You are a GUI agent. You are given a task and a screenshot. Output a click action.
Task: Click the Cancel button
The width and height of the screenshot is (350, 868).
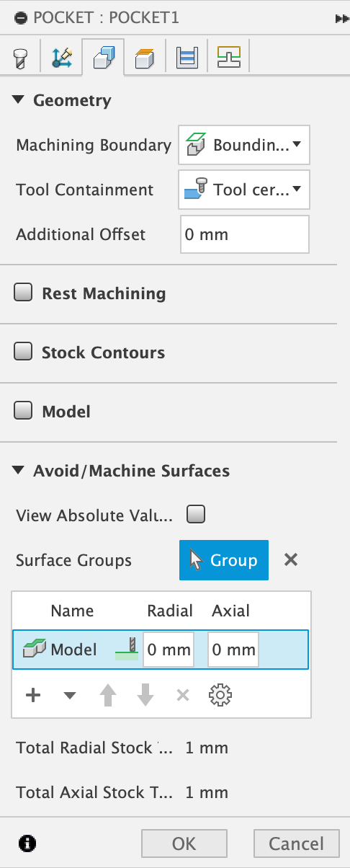pyautogui.click(x=295, y=843)
